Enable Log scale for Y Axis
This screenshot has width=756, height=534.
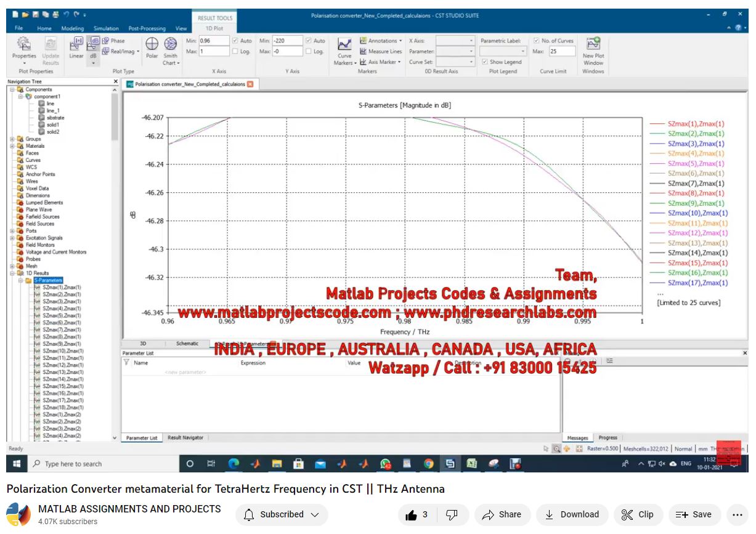click(x=309, y=51)
